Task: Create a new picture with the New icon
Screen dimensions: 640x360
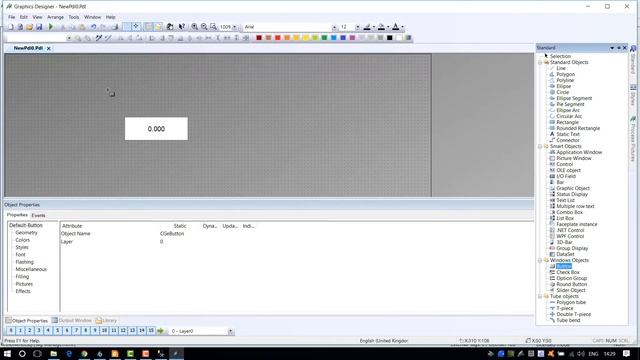Action: click(11, 27)
